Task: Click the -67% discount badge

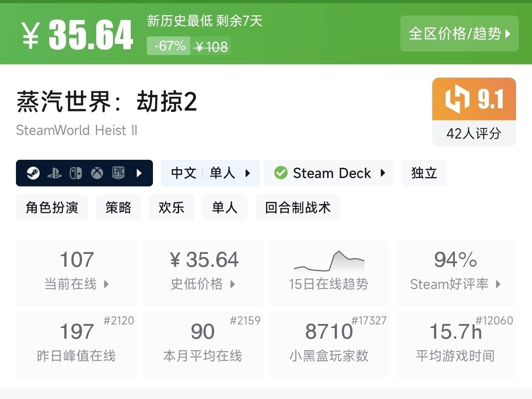Action: pos(169,46)
